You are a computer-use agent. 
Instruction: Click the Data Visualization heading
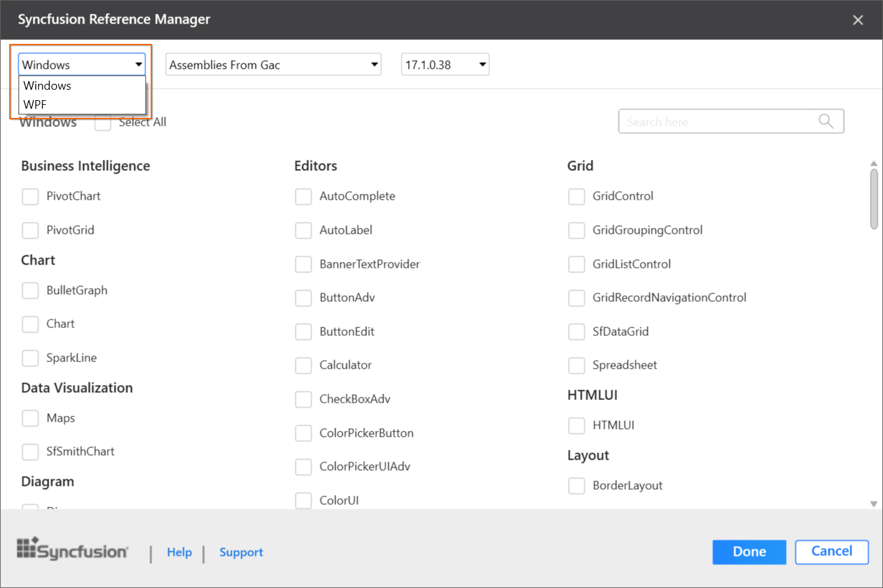pos(77,388)
